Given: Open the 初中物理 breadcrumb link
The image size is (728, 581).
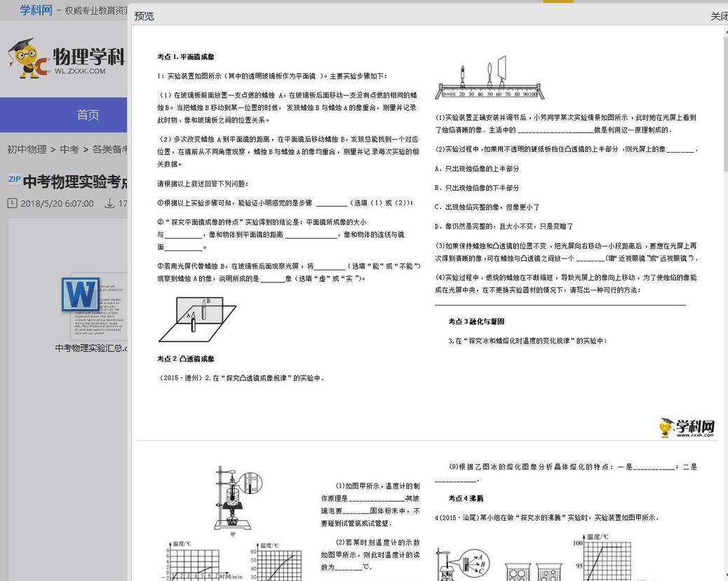Looking at the screenshot, I should click(x=26, y=150).
